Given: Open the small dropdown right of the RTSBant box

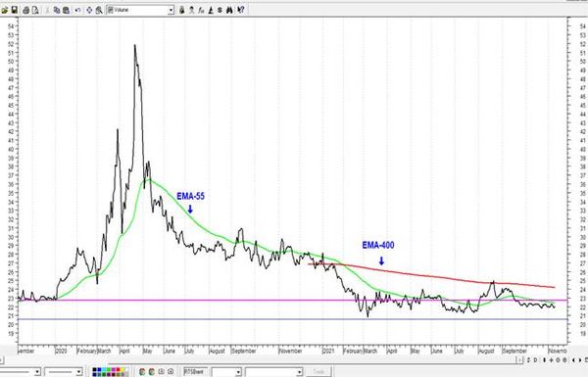Looking at the screenshot, I should [x=238, y=372].
